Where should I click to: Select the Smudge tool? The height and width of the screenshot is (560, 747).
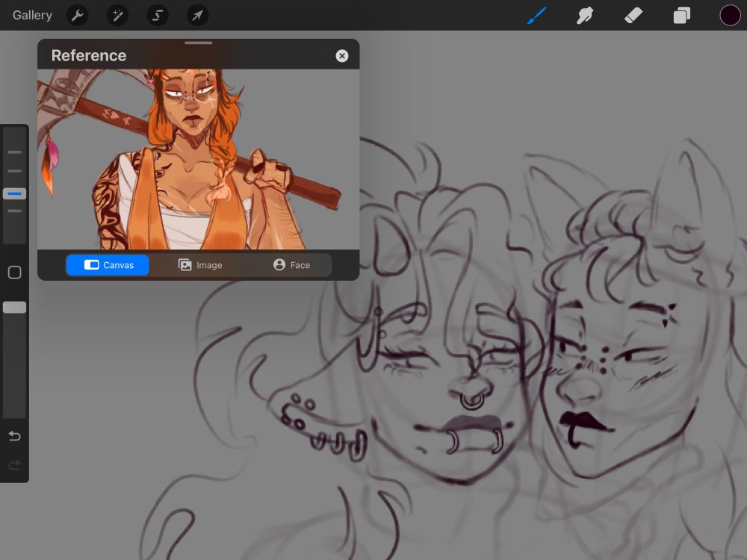tap(585, 15)
